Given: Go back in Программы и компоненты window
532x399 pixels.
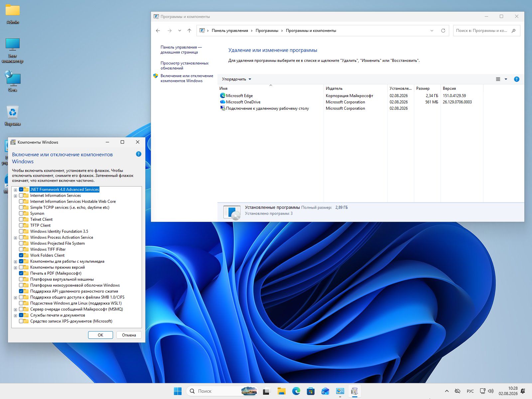Looking at the screenshot, I should [x=158, y=31].
